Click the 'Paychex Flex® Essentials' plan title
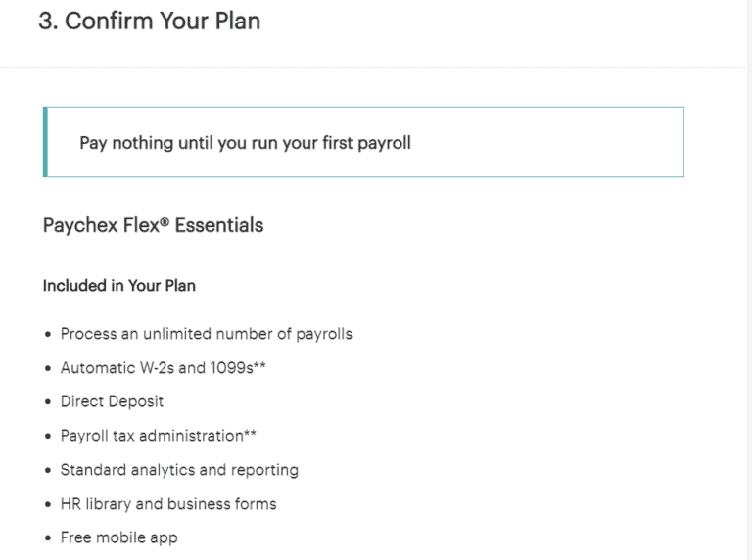 (x=153, y=225)
